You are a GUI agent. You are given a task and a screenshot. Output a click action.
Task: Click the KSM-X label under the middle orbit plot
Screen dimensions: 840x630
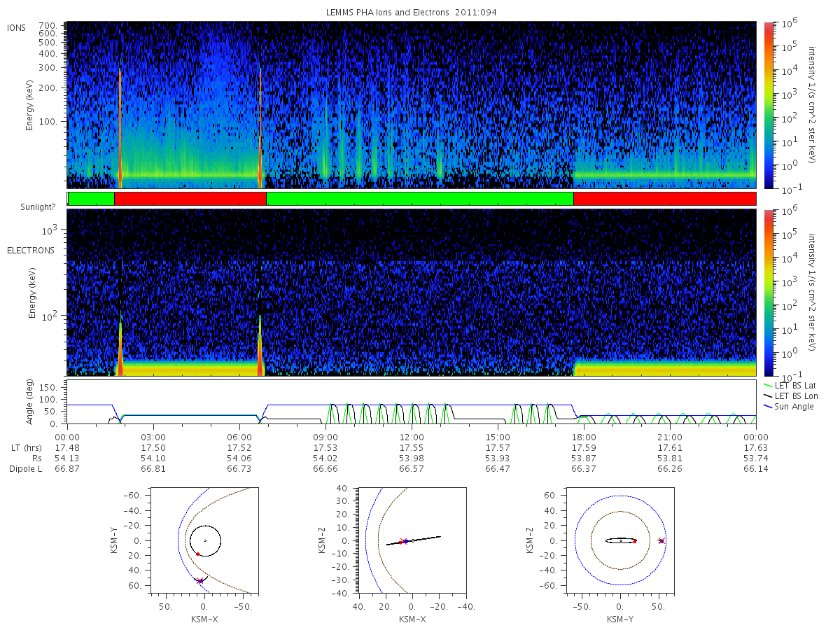point(412,619)
